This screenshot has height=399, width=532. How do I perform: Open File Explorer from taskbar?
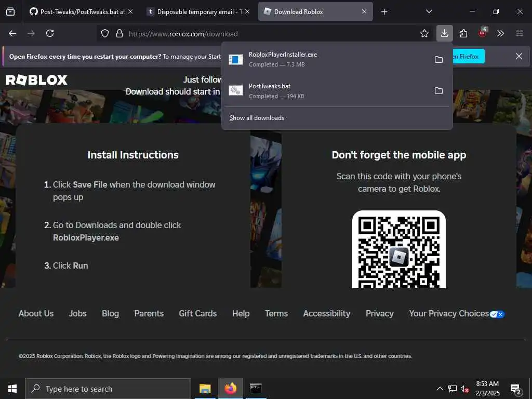point(205,389)
